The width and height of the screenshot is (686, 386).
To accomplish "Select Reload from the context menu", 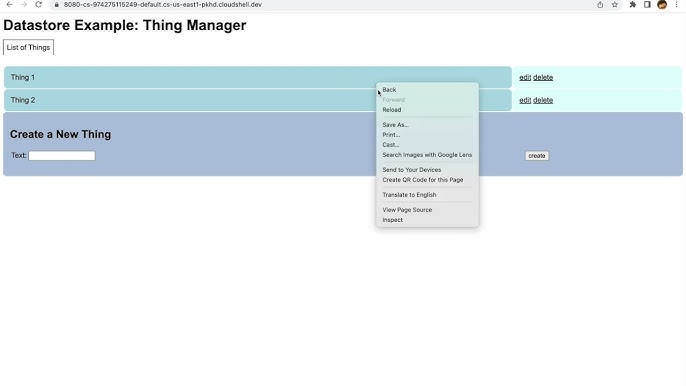I will pyautogui.click(x=392, y=110).
